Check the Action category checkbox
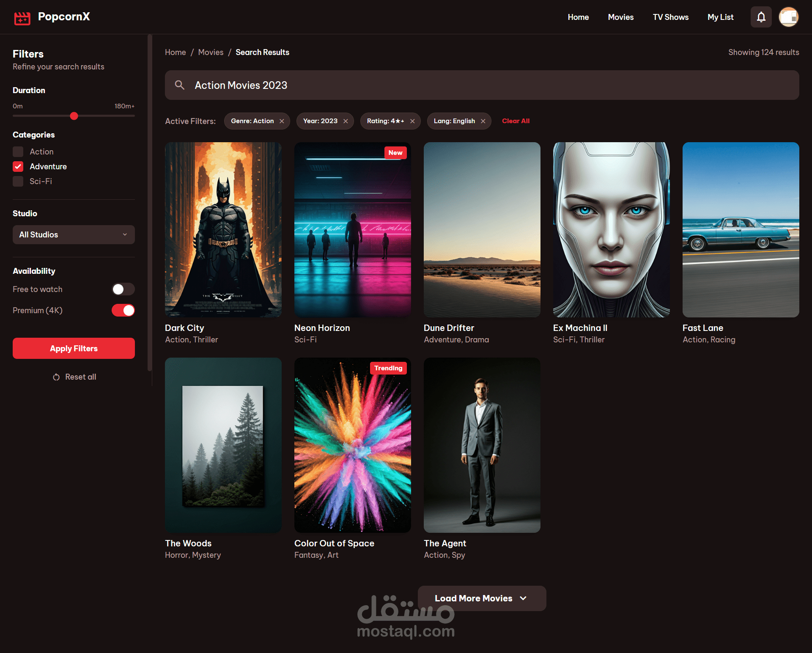Image resolution: width=812 pixels, height=653 pixels. point(18,152)
